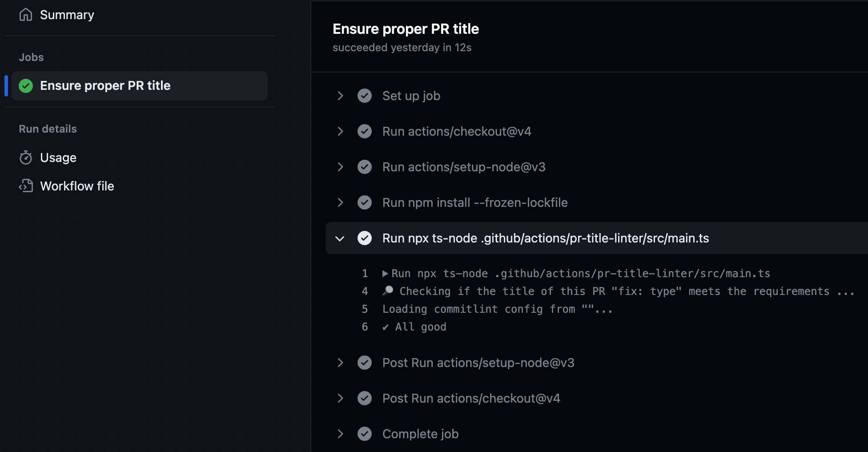868x452 pixels.
Task: Click the check icon on Run actions/checkout@v4 step
Action: pyautogui.click(x=365, y=131)
